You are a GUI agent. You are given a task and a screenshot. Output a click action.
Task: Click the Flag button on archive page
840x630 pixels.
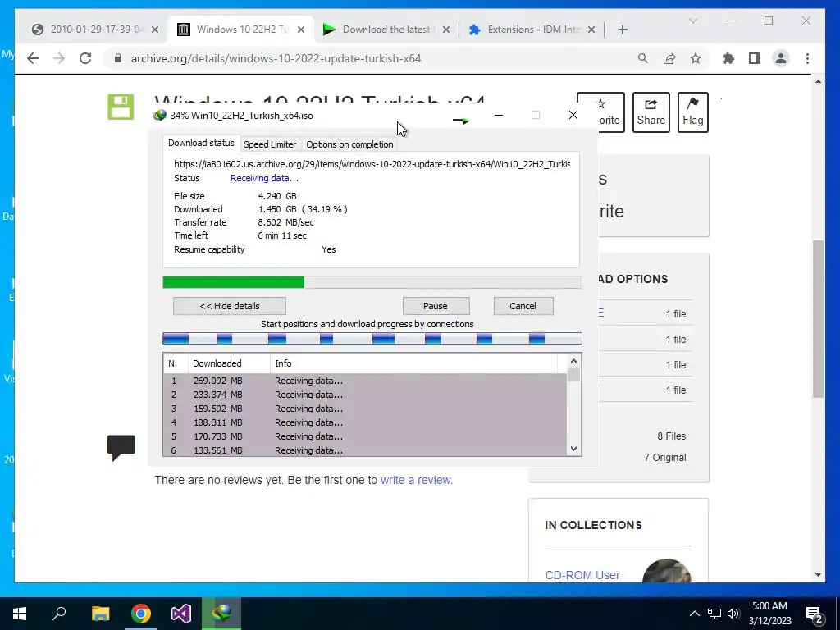692,112
